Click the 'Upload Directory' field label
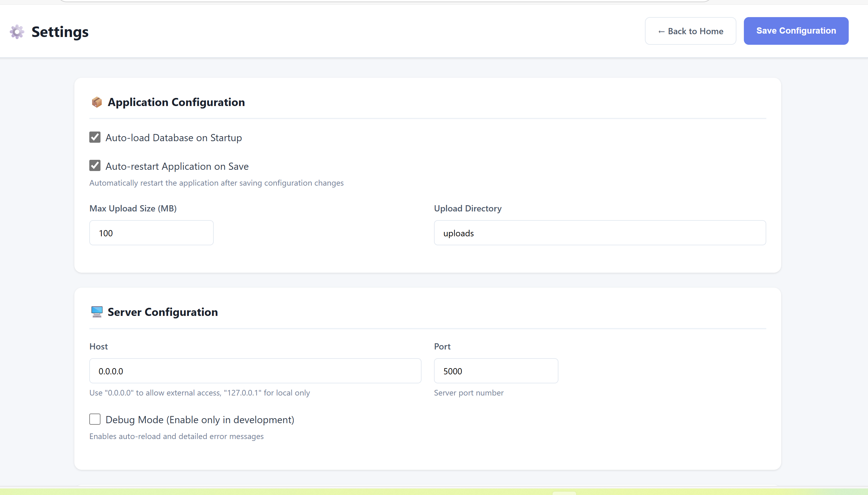The image size is (868, 495). coord(467,208)
